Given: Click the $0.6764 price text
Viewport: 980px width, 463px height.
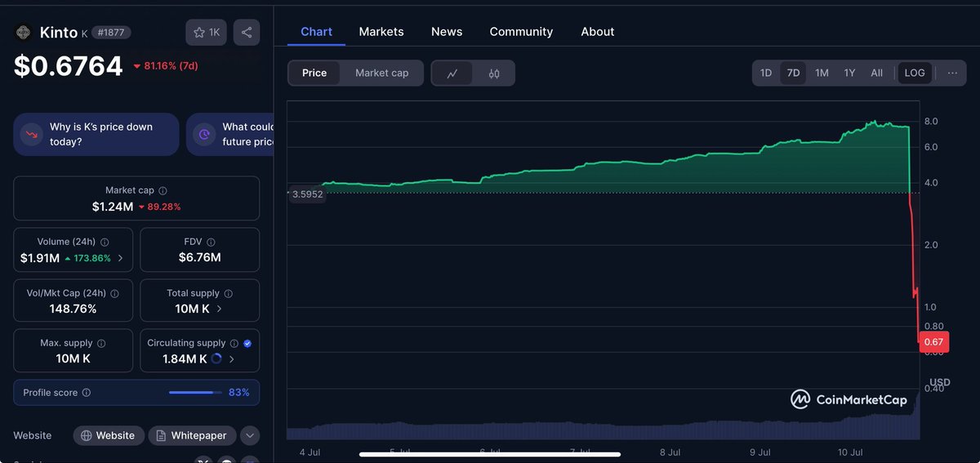Looking at the screenshot, I should point(69,66).
